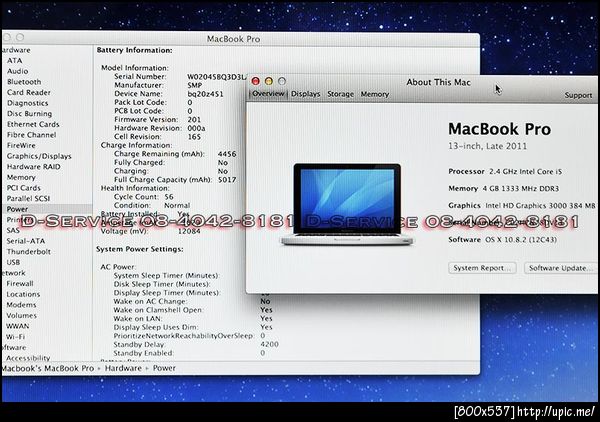Select Ethernet Cards in the sidebar
This screenshot has height=422, width=600.
click(33, 124)
